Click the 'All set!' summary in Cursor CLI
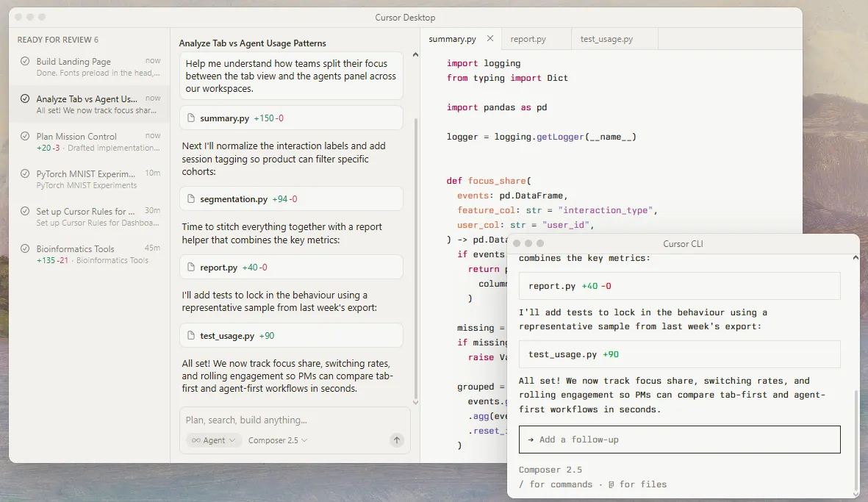 672,395
